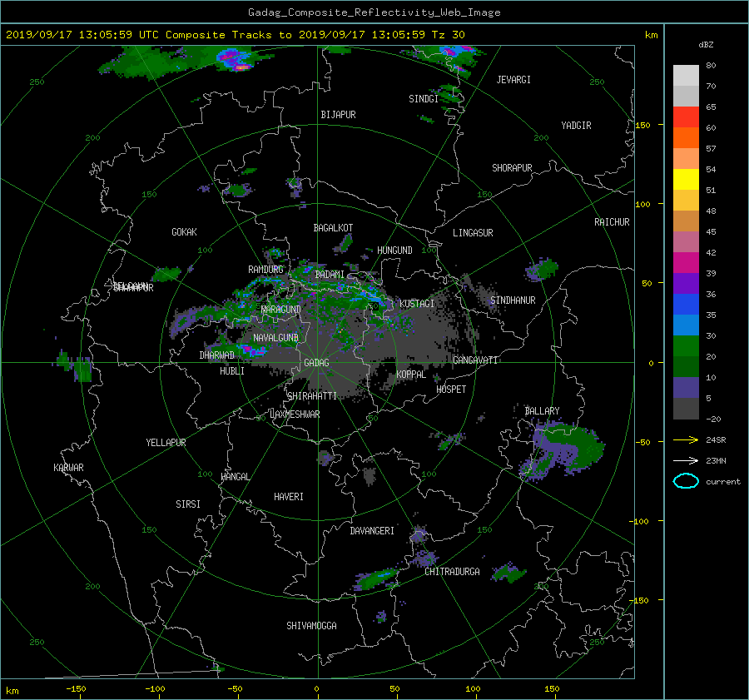749x700 pixels.
Task: Click the BIJAPUR city label
Action: [338, 115]
